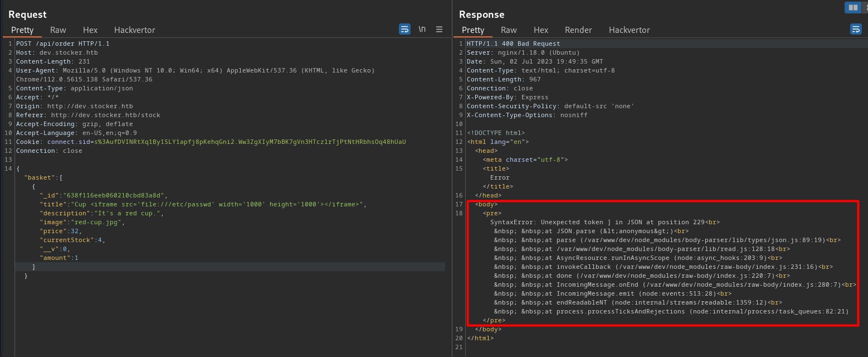Click 'X-Content-Type-Options: nosniff' header
Screen dimensions: 868x357
click(x=527, y=115)
